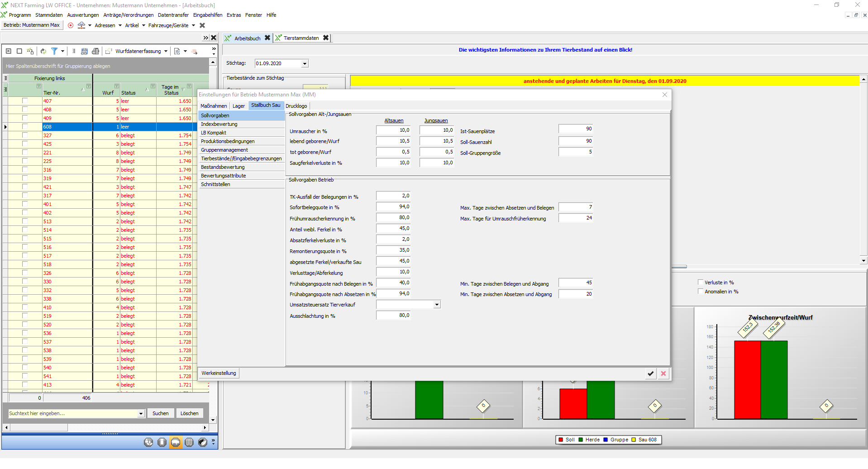Click the printer icon in list toolbar
This screenshot has height=469, width=868.
[95, 51]
